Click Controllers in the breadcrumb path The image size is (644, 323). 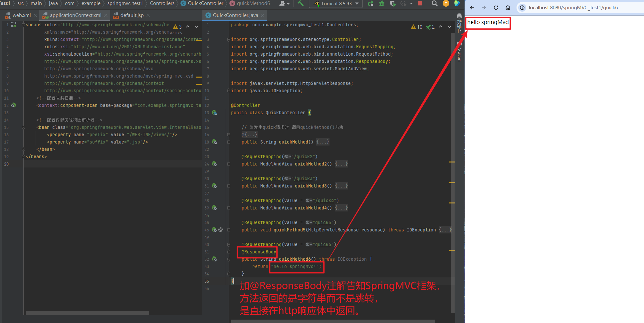162,3
